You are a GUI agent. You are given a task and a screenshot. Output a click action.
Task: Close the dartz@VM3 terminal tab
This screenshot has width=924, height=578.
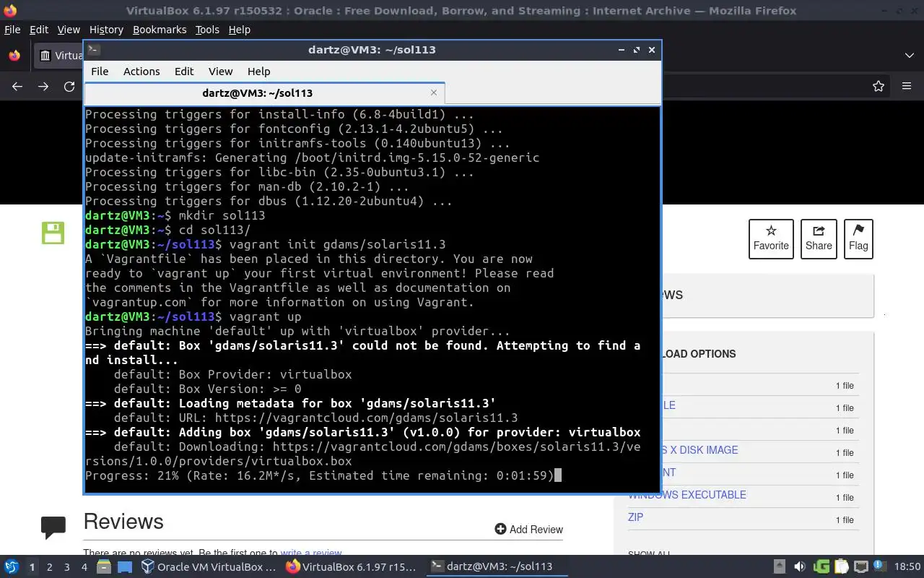pos(434,92)
